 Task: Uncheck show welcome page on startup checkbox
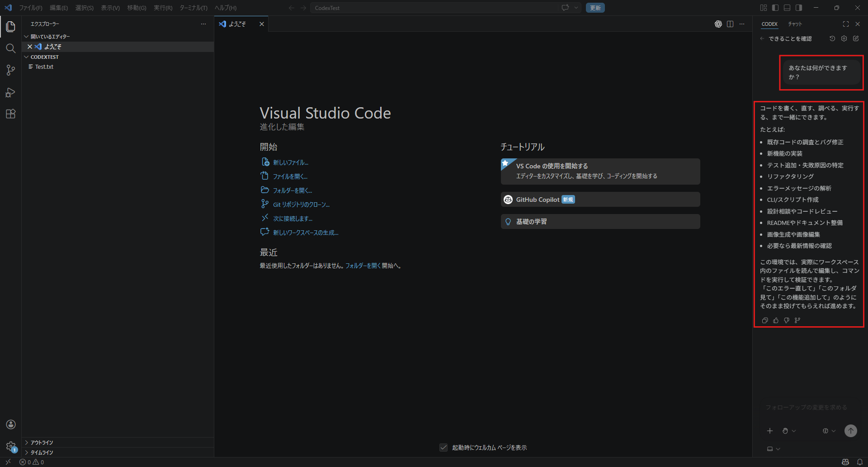pyautogui.click(x=443, y=448)
